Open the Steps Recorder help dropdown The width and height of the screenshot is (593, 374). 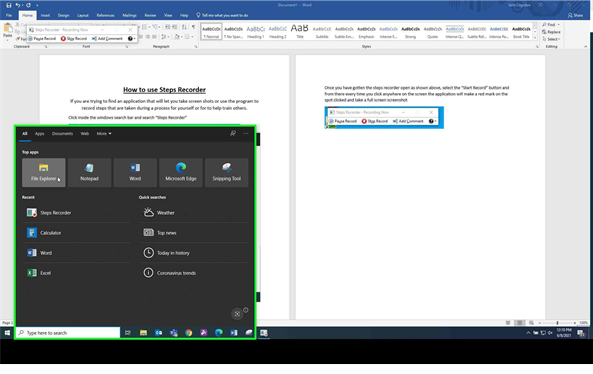point(131,39)
